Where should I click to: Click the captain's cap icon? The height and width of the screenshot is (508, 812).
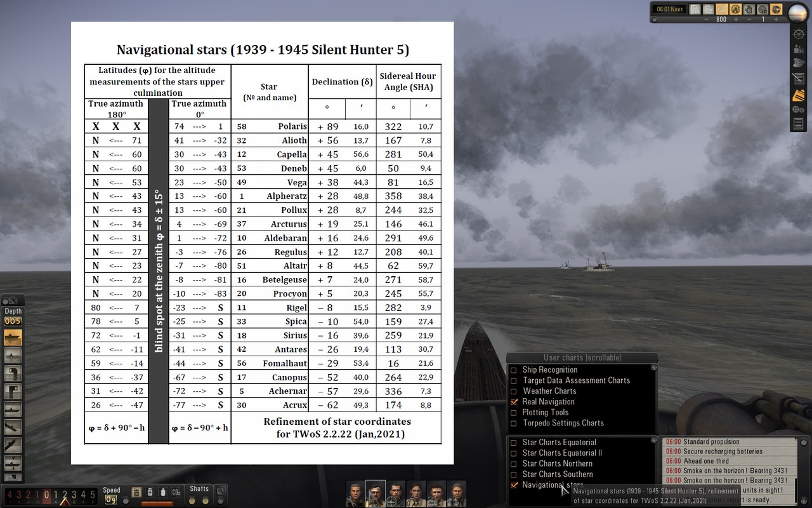coord(799,62)
